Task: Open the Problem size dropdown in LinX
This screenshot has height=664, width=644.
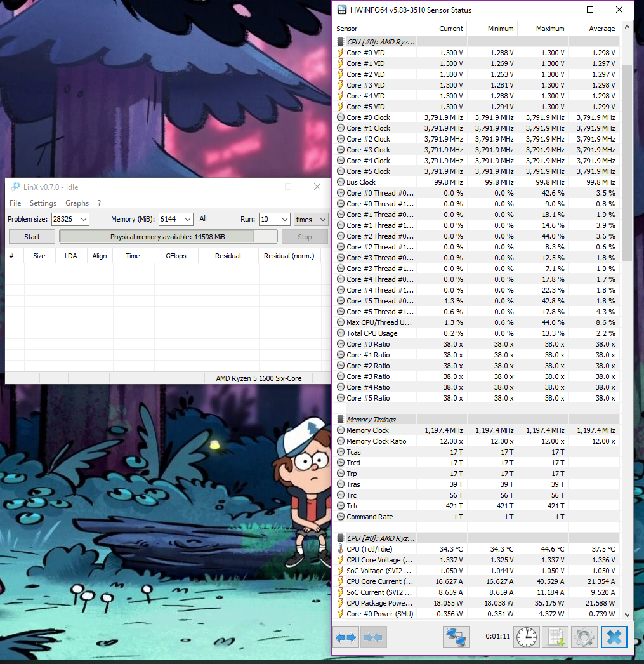Action: pyautogui.click(x=84, y=219)
